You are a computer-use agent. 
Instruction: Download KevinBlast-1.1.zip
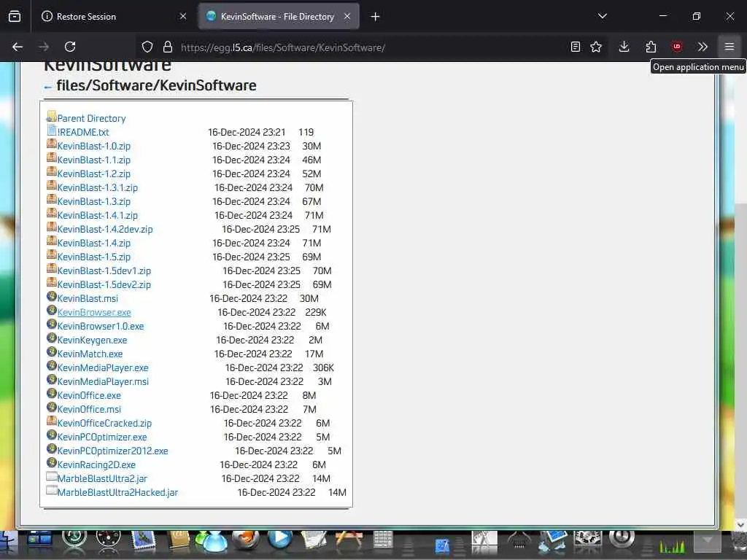coord(94,160)
